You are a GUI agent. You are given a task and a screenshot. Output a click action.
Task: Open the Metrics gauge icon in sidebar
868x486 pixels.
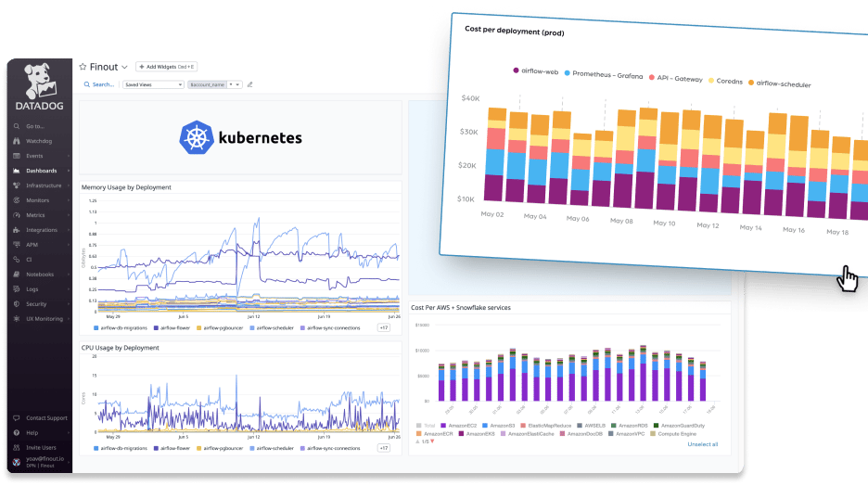click(x=17, y=215)
